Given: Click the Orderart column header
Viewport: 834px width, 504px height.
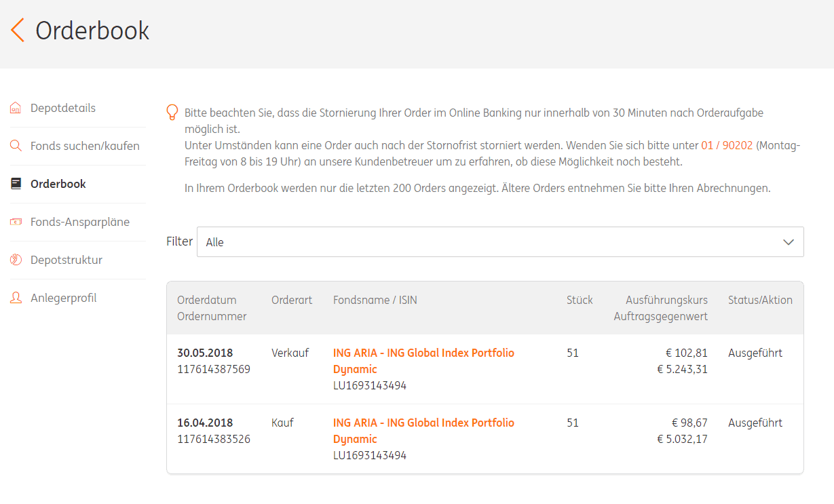Looking at the screenshot, I should pyautogui.click(x=292, y=300).
